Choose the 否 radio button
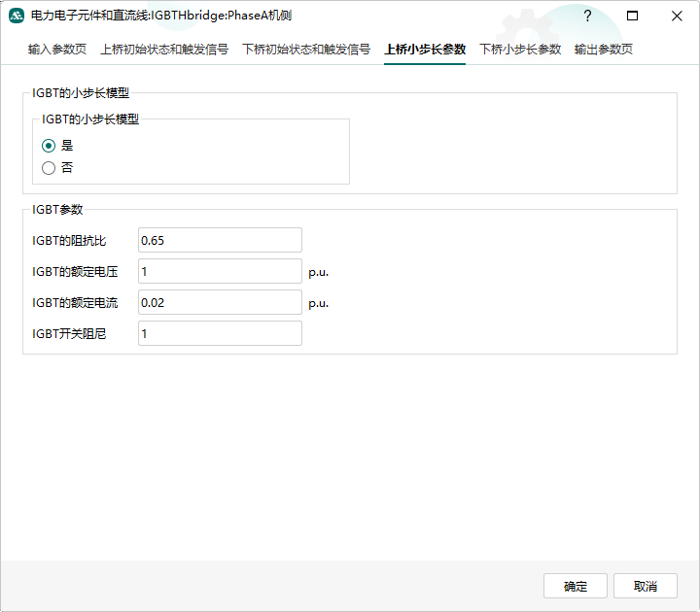The image size is (700, 612). click(49, 168)
